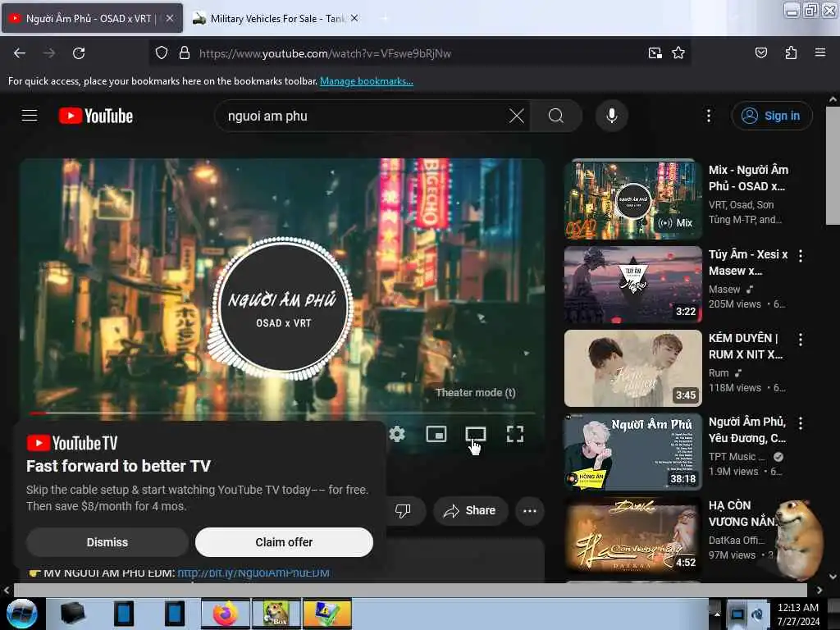Seek in the video progress bar
840x630 pixels.
pyautogui.click(x=282, y=413)
